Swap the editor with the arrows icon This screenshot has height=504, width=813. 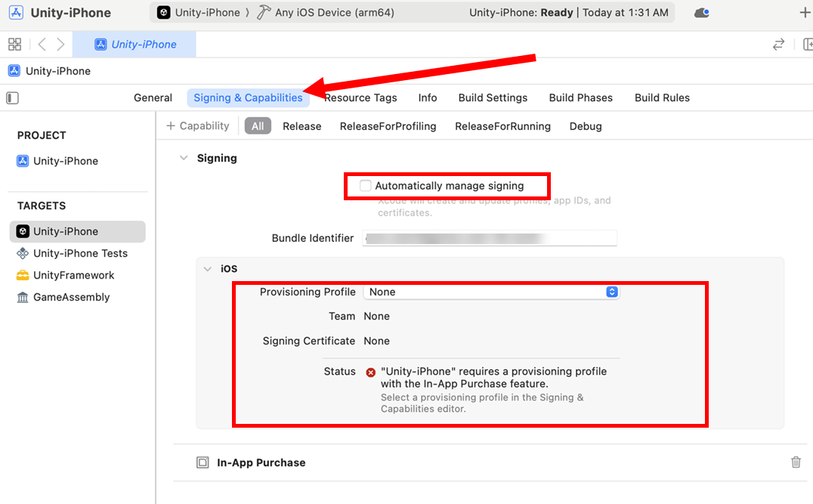pos(778,45)
